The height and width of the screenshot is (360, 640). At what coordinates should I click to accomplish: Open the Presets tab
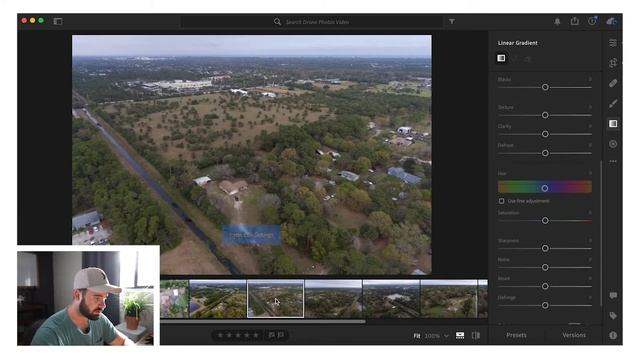516,335
